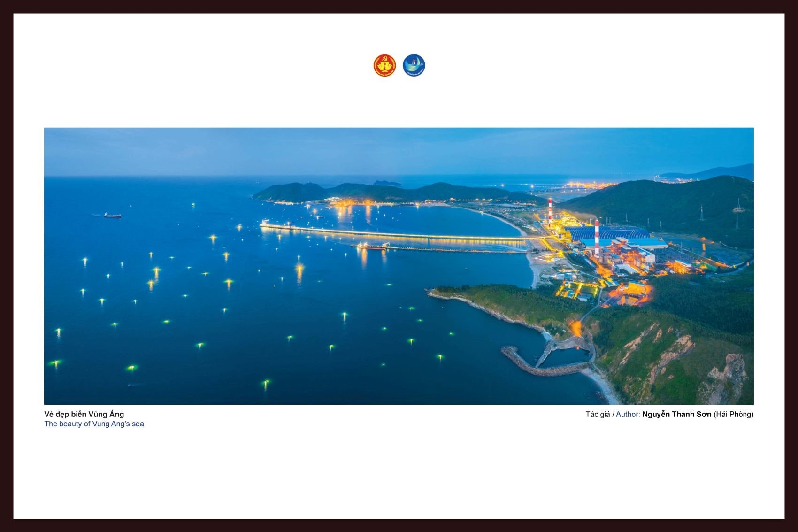Click the long illuminated jetty crossing the bay
The height and width of the screenshot is (532, 798).
coord(399,234)
